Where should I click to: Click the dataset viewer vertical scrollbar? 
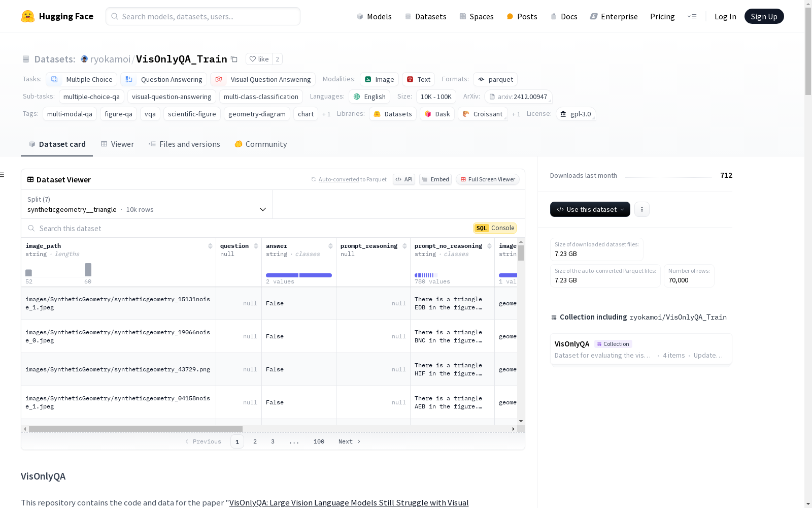click(x=521, y=253)
